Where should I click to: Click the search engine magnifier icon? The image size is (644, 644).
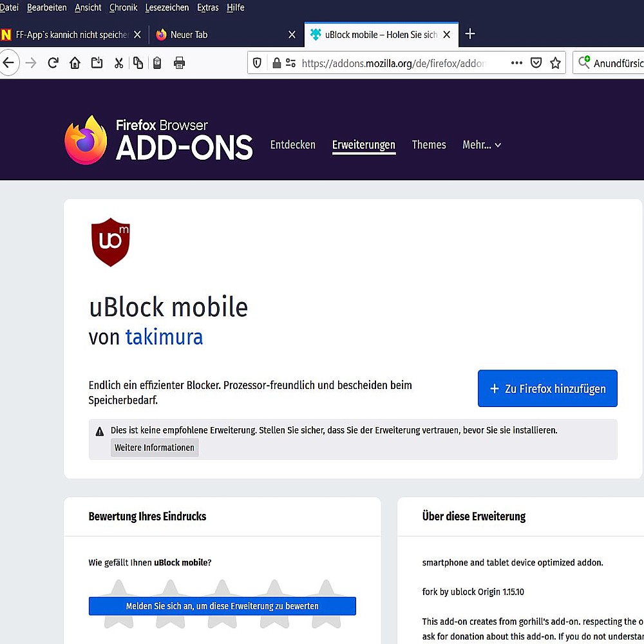click(x=584, y=62)
